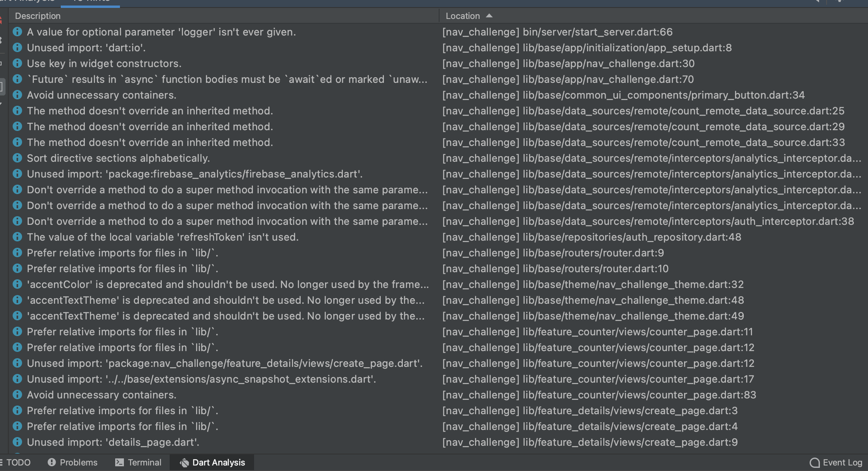Click the Event Log icon in the status bar
868x471 pixels.
[814, 462]
